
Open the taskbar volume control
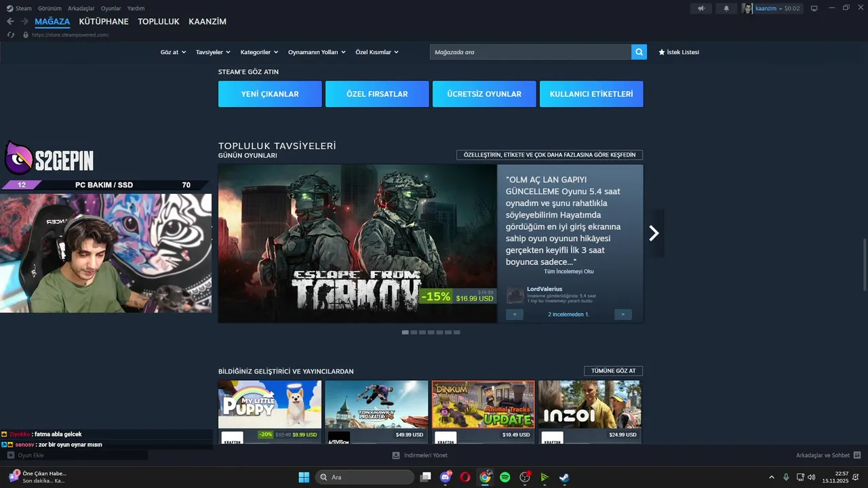[812, 477]
